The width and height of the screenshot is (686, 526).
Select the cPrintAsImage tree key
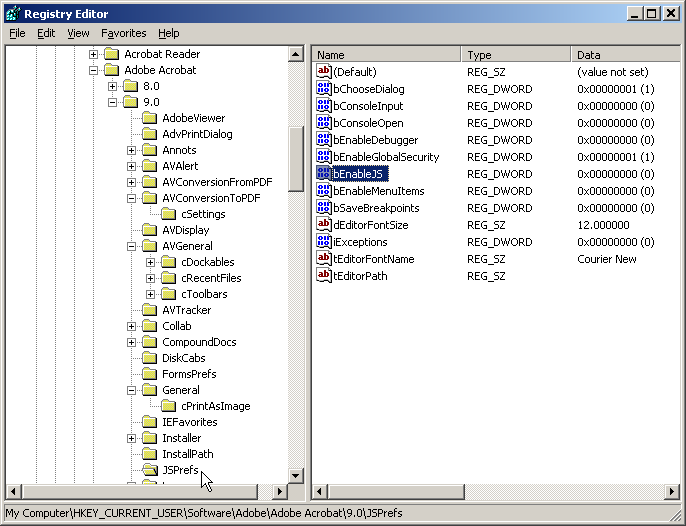[216, 406]
